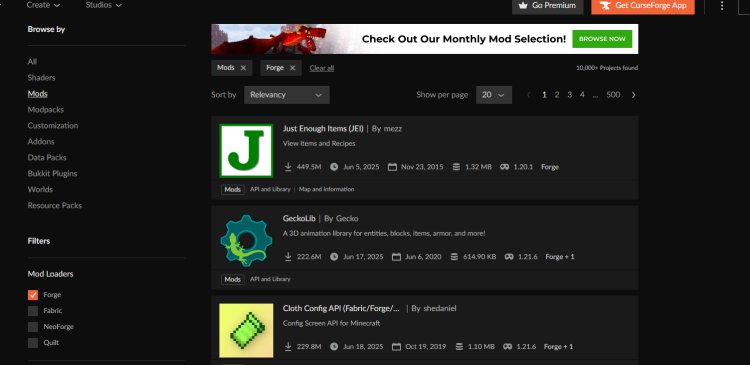Screen dimensions: 750x365
Task: Remove the Mods filter chip with X
Action: click(x=243, y=68)
